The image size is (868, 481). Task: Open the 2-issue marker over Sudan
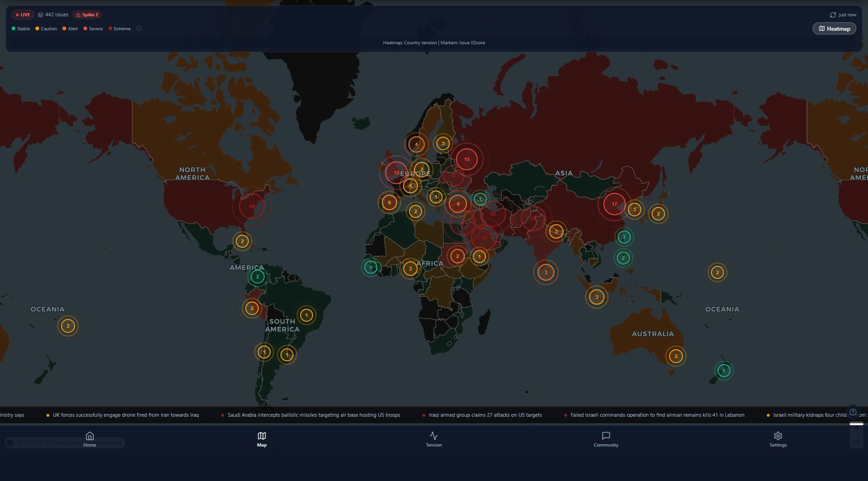click(458, 256)
